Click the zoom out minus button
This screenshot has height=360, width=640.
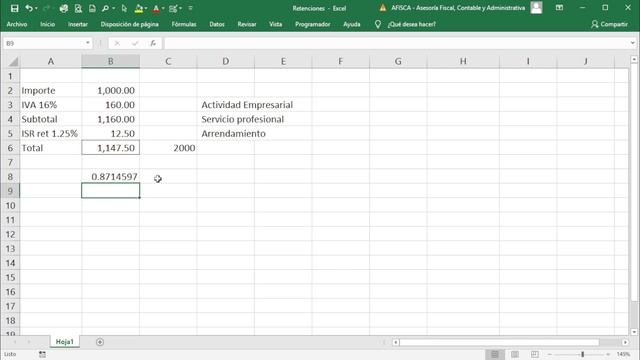coord(550,354)
